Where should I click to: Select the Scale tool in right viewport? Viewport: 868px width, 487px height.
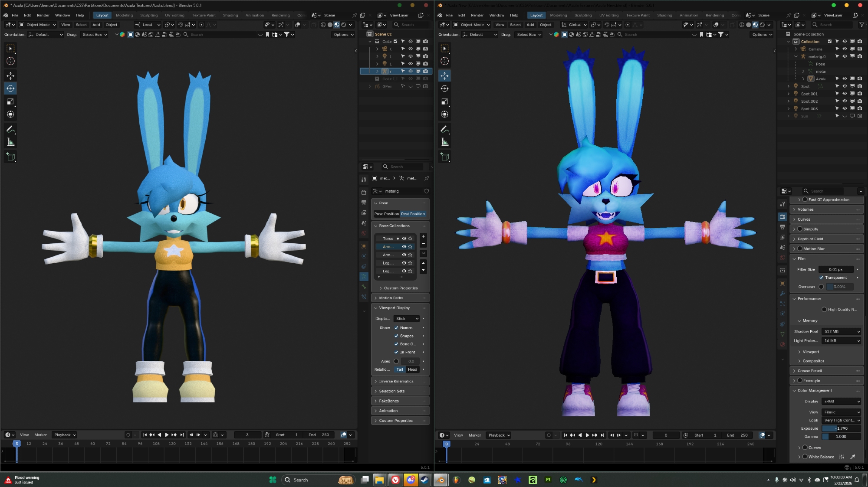click(x=444, y=101)
